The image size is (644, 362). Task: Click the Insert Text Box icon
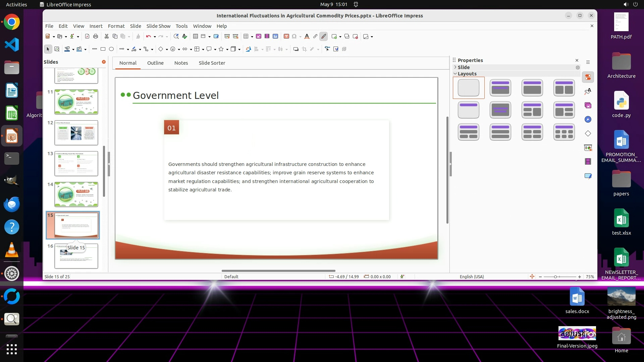pos(286,37)
